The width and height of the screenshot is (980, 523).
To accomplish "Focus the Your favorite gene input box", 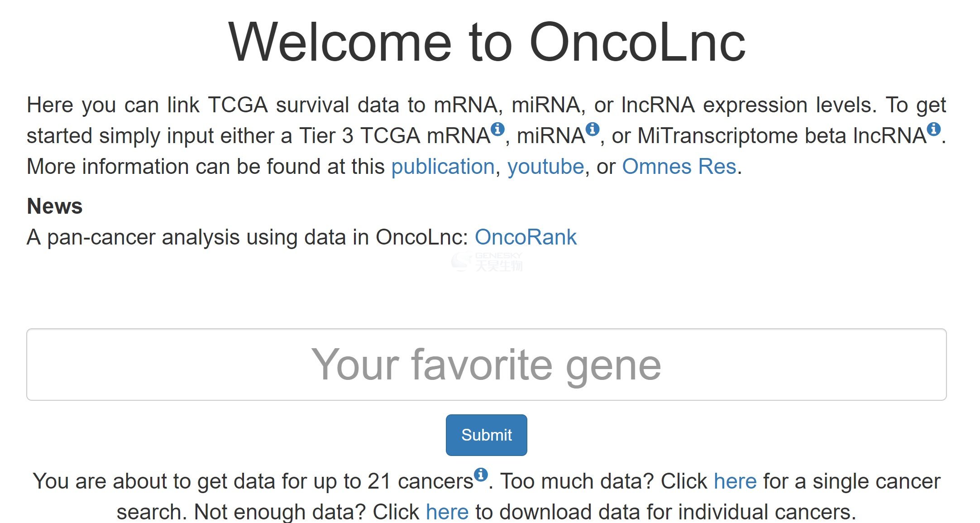I will [x=487, y=365].
